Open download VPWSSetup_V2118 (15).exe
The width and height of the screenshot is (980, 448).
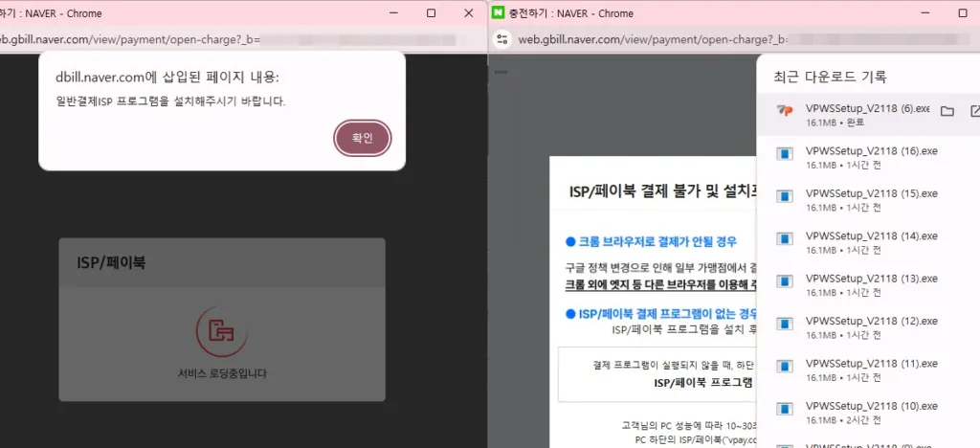pos(871,193)
